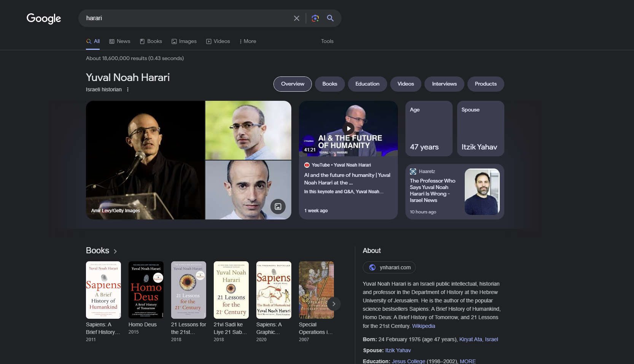Open the More search filters dropdown
Image resolution: width=634 pixels, height=364 pixels.
pos(248,41)
